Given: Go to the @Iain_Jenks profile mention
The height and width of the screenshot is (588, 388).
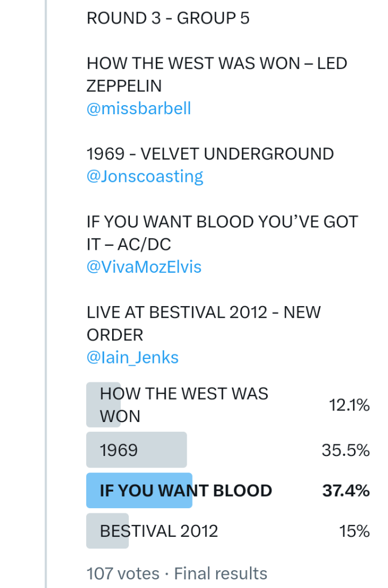Looking at the screenshot, I should pyautogui.click(x=132, y=358).
